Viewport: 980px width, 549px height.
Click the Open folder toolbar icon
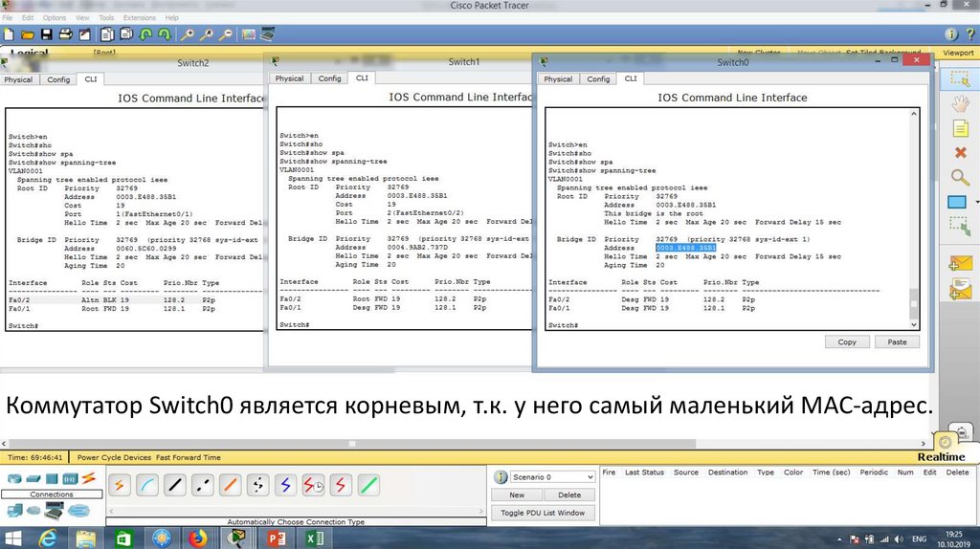pos(28,34)
